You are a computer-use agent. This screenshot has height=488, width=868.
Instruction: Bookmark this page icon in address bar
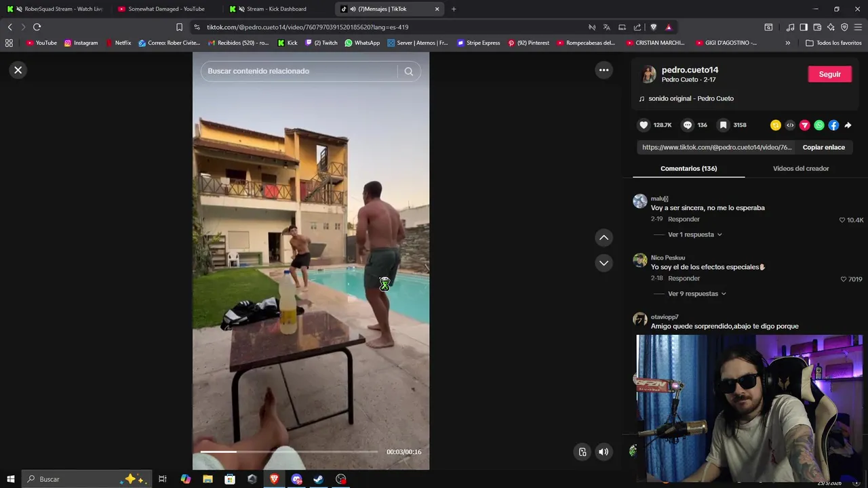coord(179,27)
